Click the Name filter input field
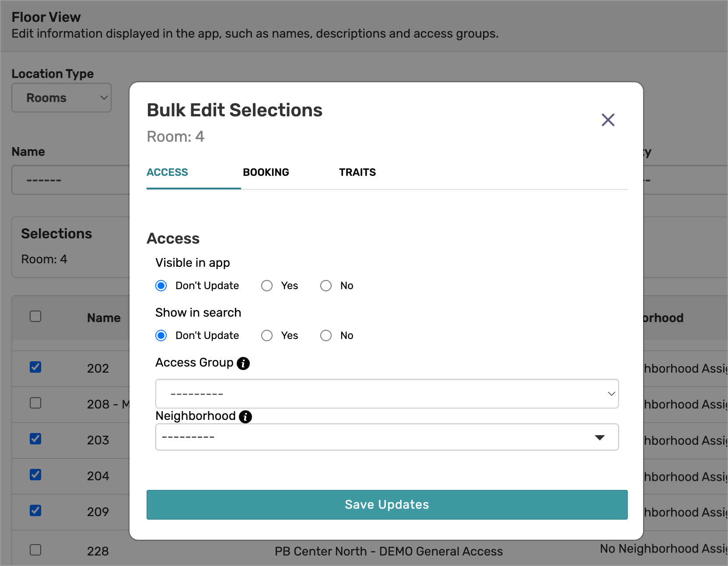The height and width of the screenshot is (566, 728). pyautogui.click(x=70, y=180)
